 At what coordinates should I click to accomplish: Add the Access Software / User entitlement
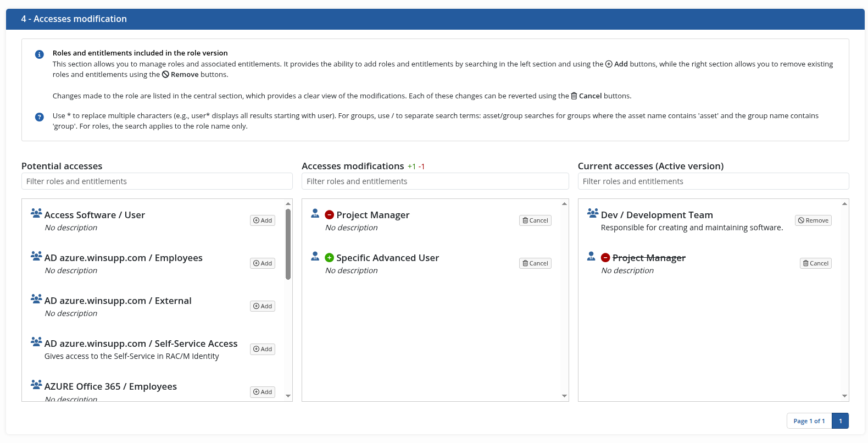[x=263, y=220]
